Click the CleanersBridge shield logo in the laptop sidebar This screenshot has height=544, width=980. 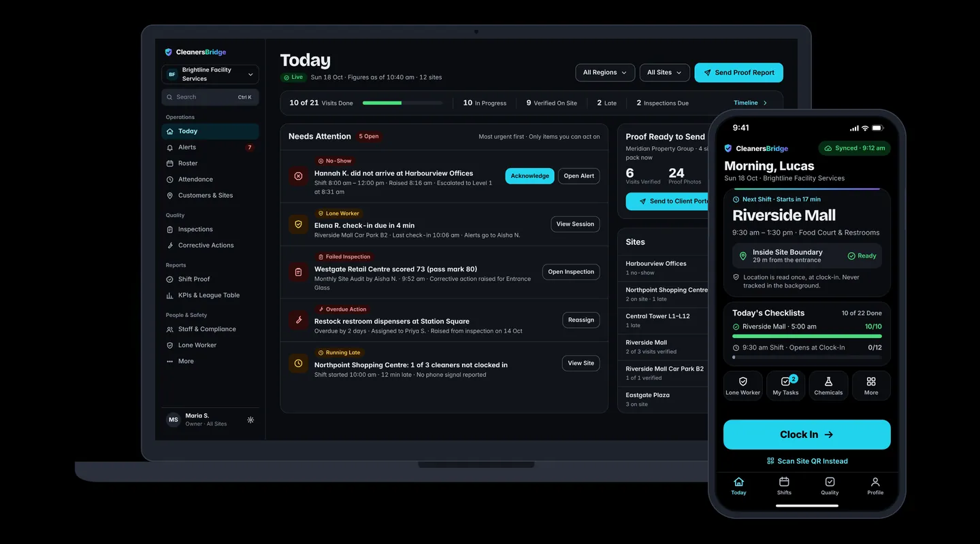pyautogui.click(x=169, y=52)
